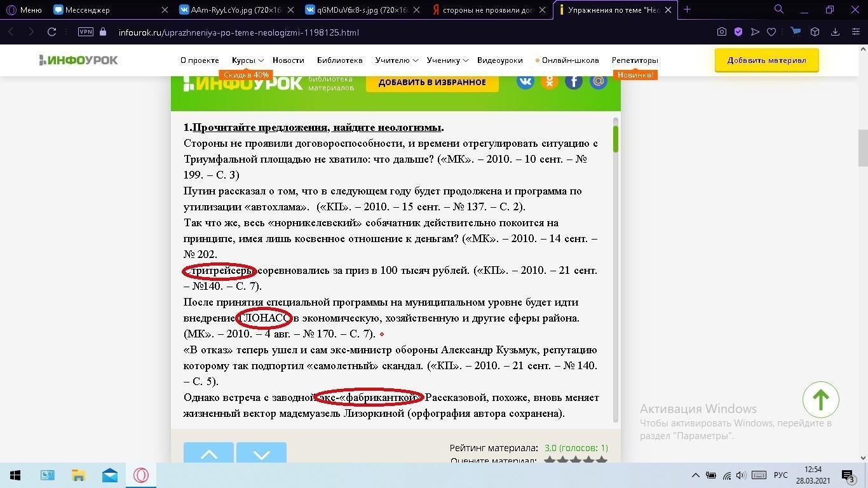The height and width of the screenshot is (488, 868).
Task: Close the Упражнения по теме tab
Action: pyautogui.click(x=667, y=10)
